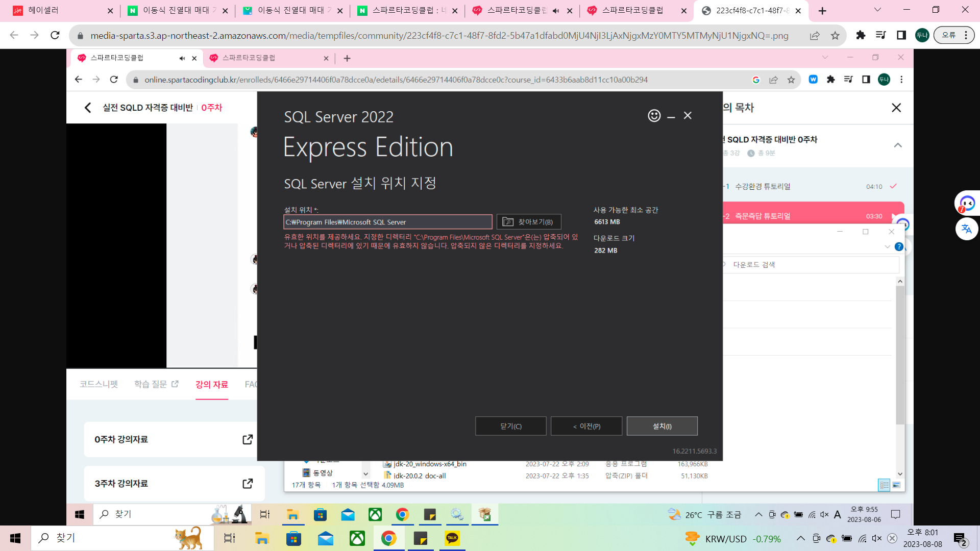Click the 오류 update button
The image size is (980, 551).
click(x=953, y=35)
